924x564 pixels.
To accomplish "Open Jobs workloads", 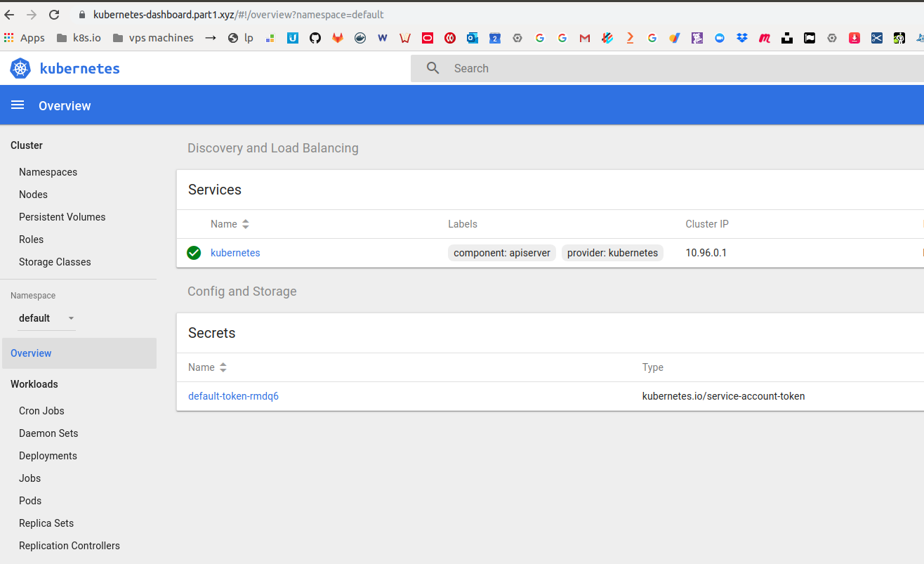I will click(x=29, y=478).
